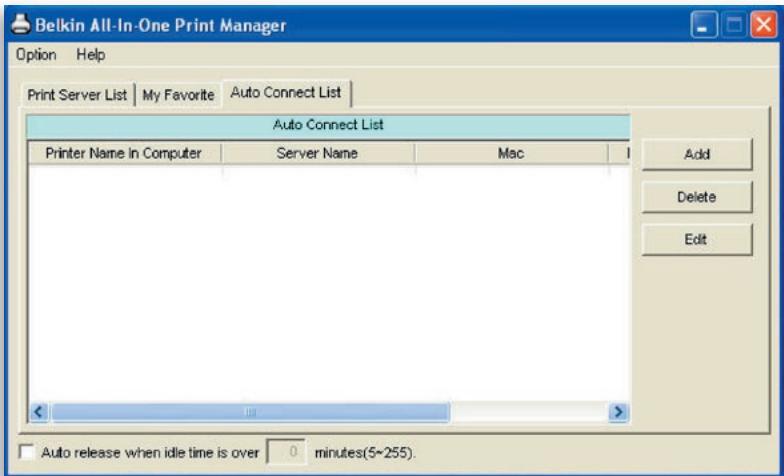
Task: Close the Print Manager window
Action: tap(764, 24)
